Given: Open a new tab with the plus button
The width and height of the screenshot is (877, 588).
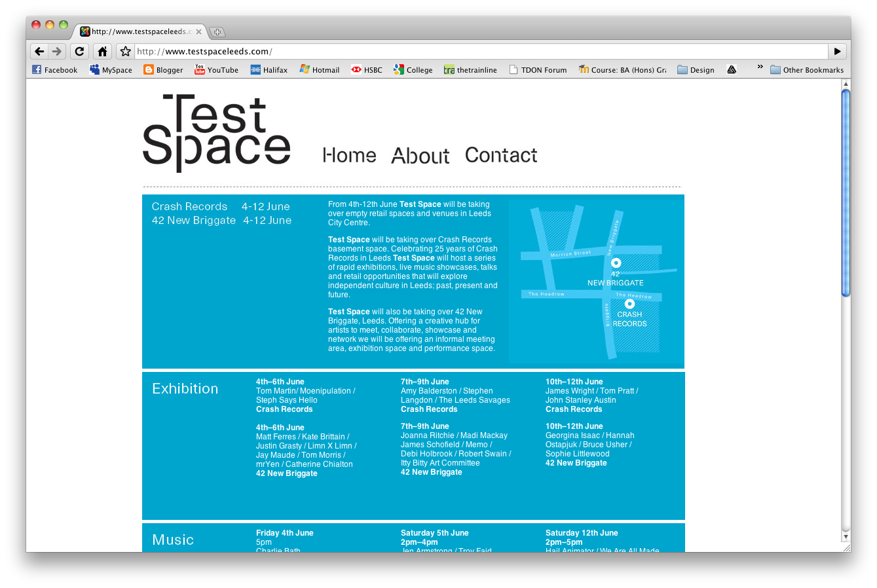Looking at the screenshot, I should click(217, 31).
